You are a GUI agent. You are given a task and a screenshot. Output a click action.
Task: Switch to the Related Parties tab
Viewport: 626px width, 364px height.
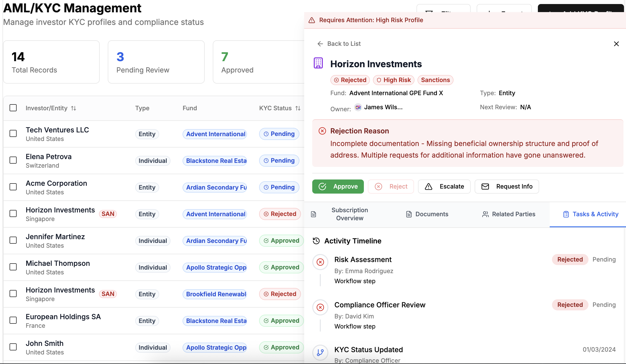509,214
